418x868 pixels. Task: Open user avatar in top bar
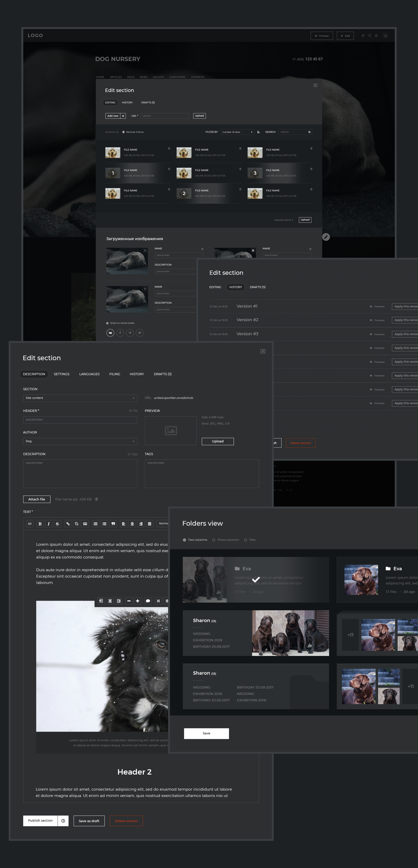pyautogui.click(x=385, y=35)
